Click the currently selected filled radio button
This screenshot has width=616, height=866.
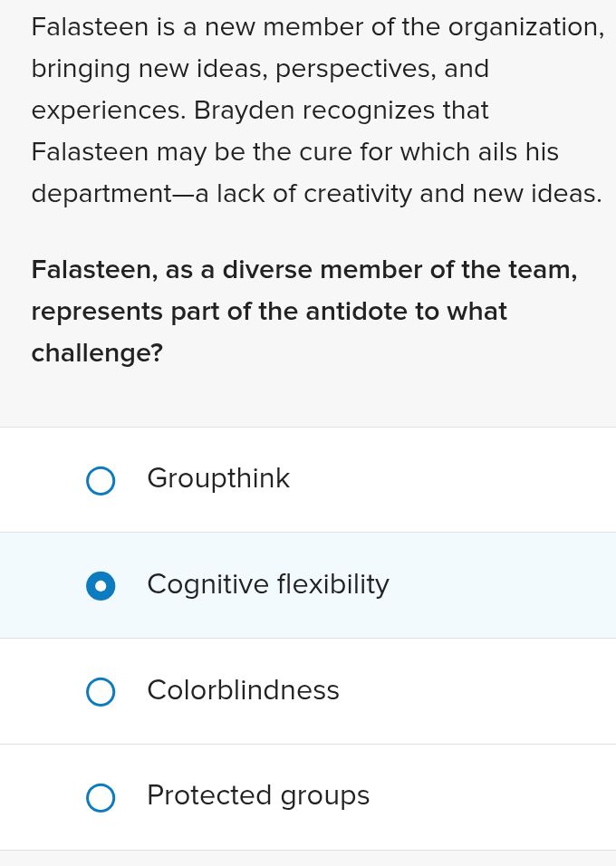[101, 586]
